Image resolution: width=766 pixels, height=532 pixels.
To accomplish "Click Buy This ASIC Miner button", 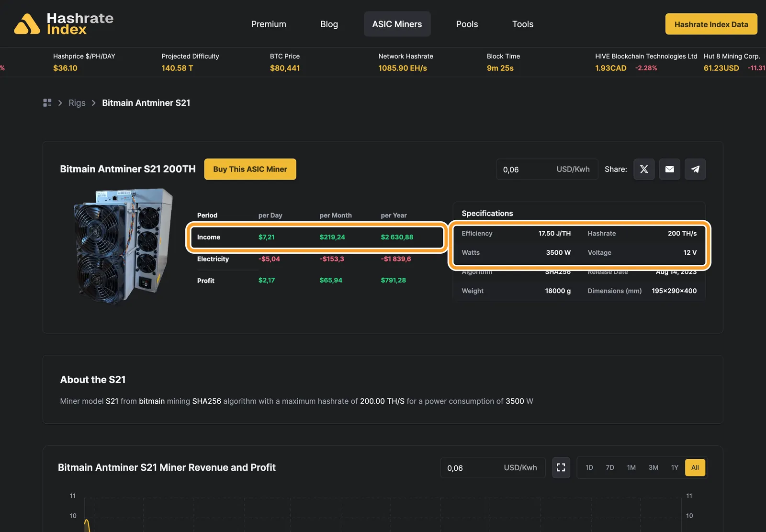I will [x=250, y=169].
